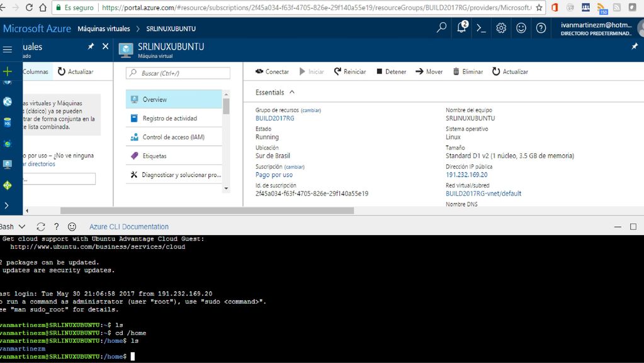Maximize the Cloud Shell pane
Screen dimensions: 644x363
point(633,226)
